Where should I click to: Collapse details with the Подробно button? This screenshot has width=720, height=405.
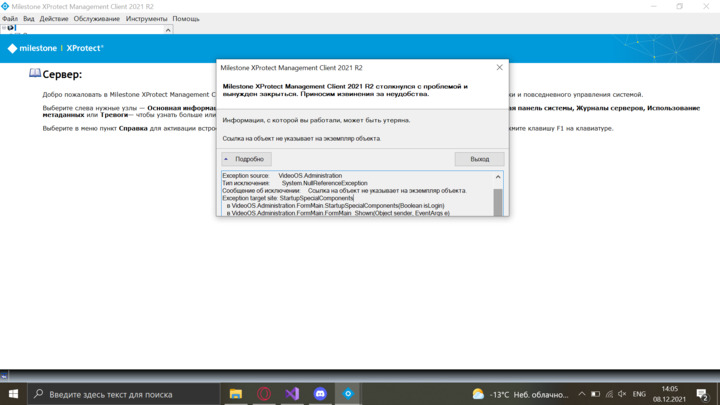tap(246, 159)
